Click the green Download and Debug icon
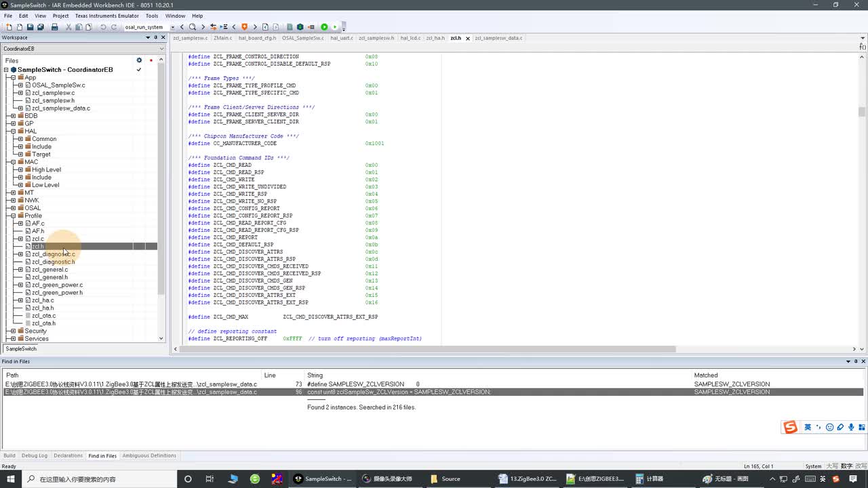 coord(324,27)
